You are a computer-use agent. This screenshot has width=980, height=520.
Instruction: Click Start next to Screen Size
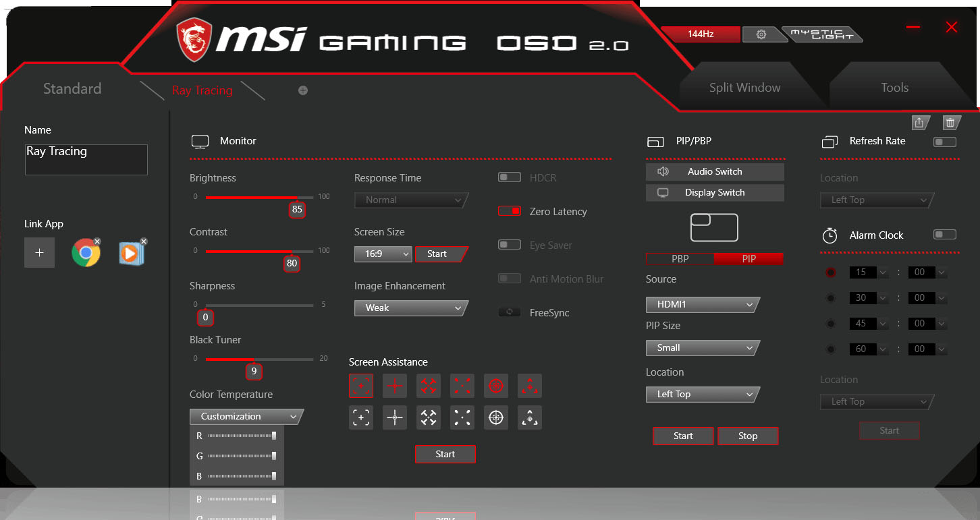pos(441,254)
